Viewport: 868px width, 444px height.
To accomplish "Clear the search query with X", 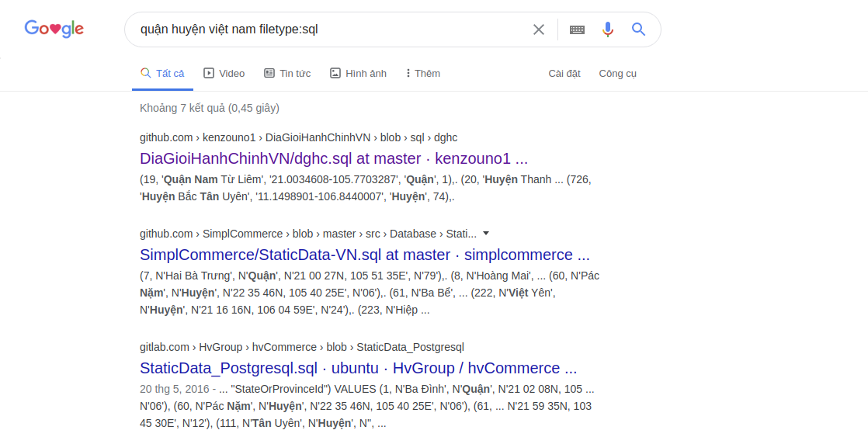I will coord(539,29).
